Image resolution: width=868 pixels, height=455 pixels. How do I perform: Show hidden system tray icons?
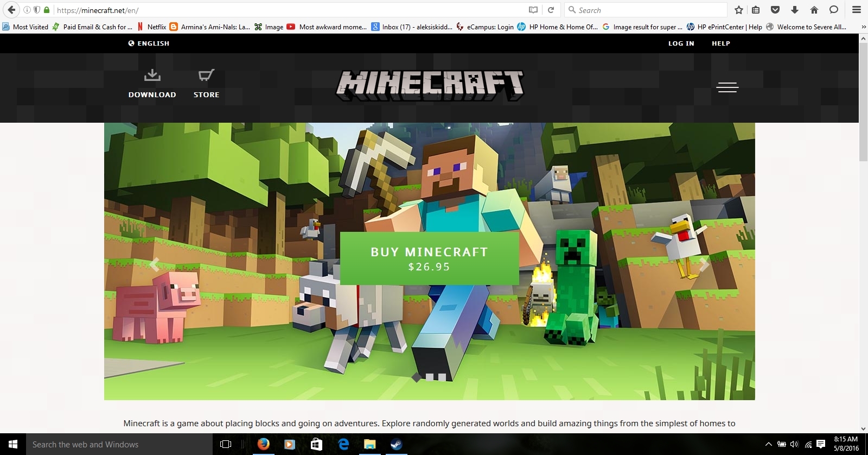point(768,444)
